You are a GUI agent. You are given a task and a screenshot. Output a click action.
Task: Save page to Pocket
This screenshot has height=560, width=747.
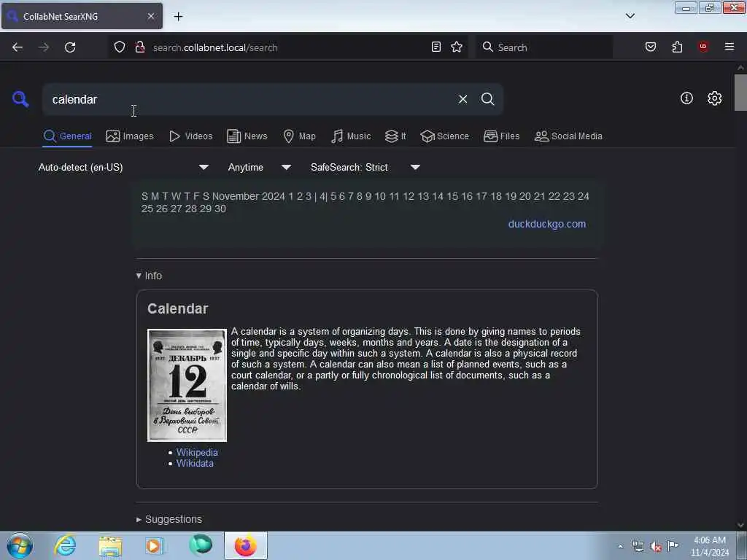[650, 47]
